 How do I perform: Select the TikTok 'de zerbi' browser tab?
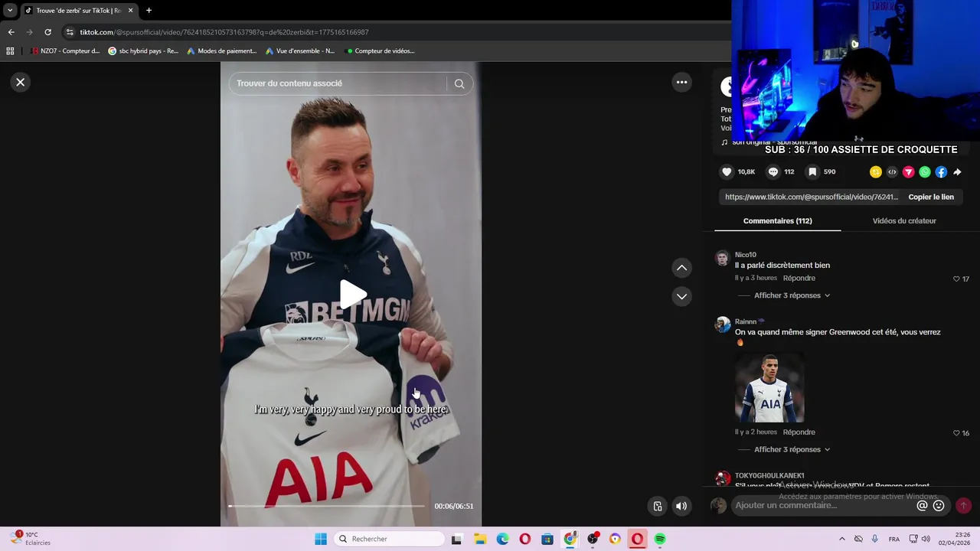click(x=79, y=11)
